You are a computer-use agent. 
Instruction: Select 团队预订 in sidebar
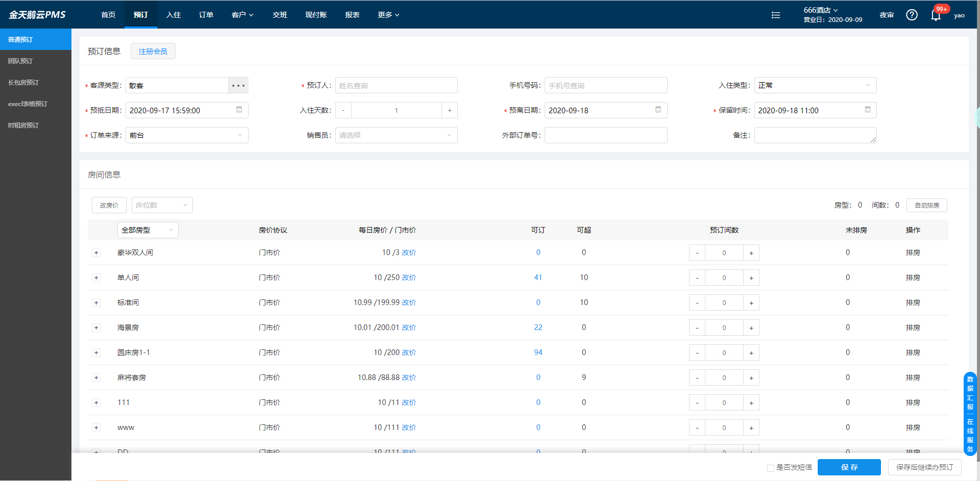[36, 61]
